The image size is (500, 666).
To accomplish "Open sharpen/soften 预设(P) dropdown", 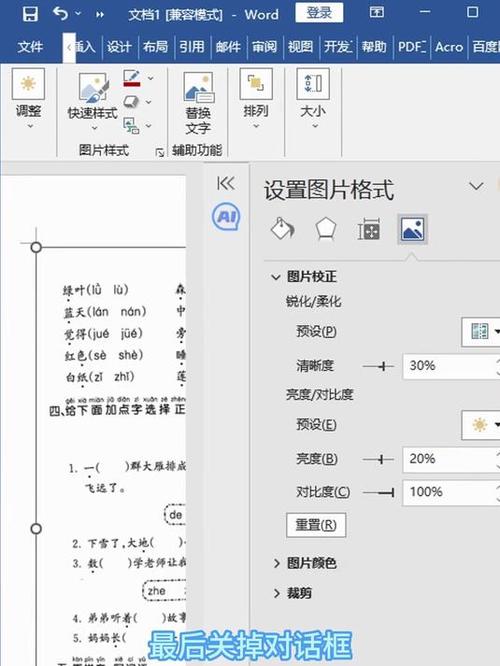I will tap(482, 331).
